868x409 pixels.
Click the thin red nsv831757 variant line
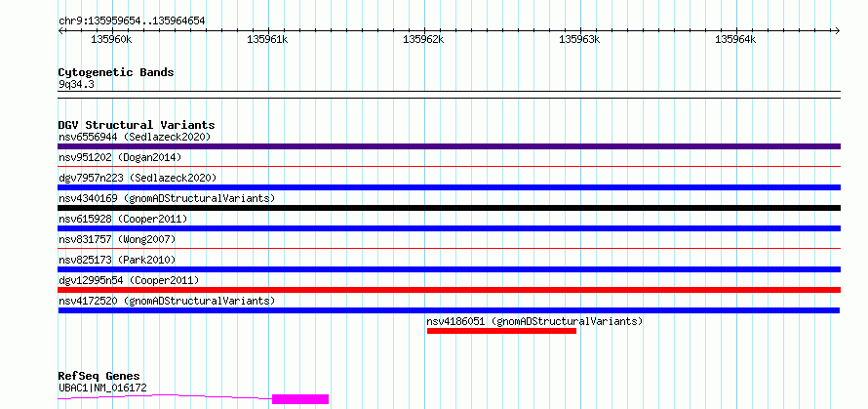tap(449, 248)
